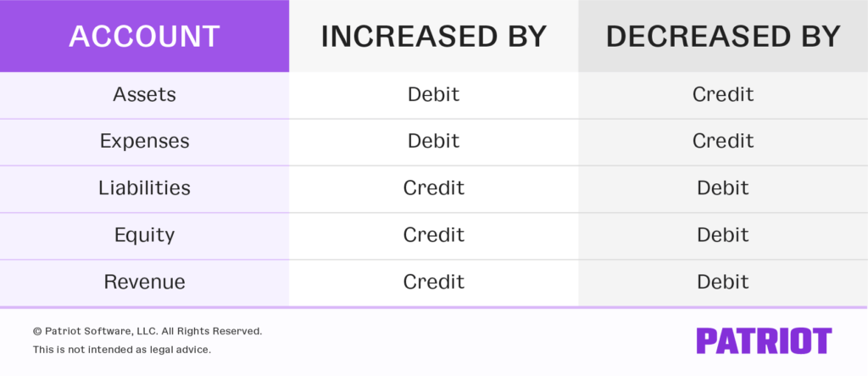Viewport: 868px width, 376px height.
Task: Select Credit in the Equity row
Action: coord(433,234)
